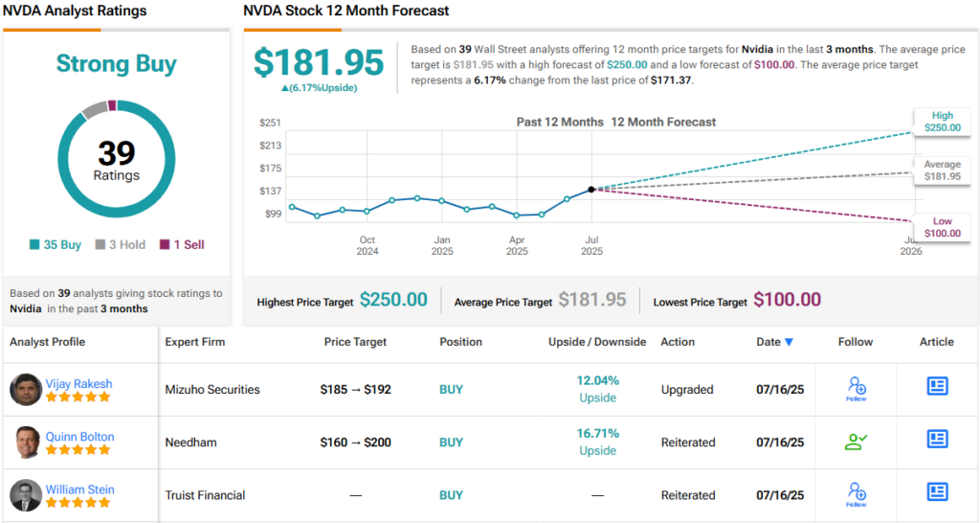Open William Stein analyst profile link
Image resolution: width=980 pixels, height=523 pixels.
(79, 489)
